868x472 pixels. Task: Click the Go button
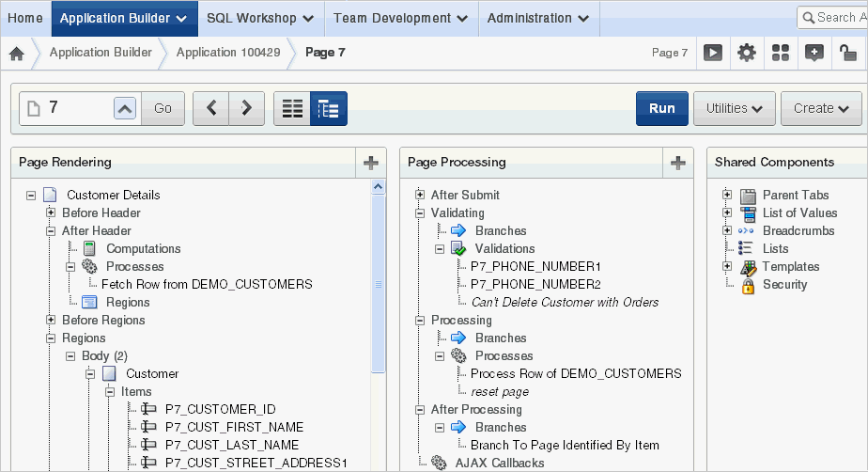[163, 108]
